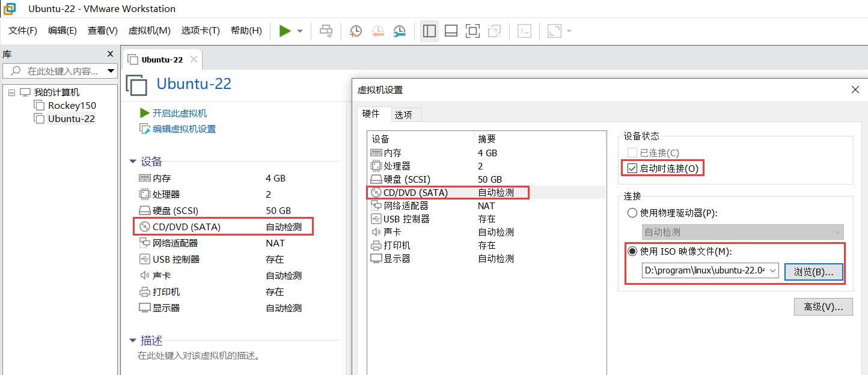
Task: Select 声卡 row in settings hardware list
Action: pyautogui.click(x=486, y=232)
